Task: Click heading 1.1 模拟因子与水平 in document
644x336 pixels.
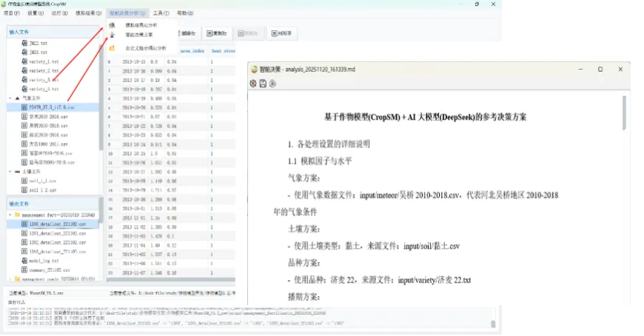Action: (x=320, y=161)
